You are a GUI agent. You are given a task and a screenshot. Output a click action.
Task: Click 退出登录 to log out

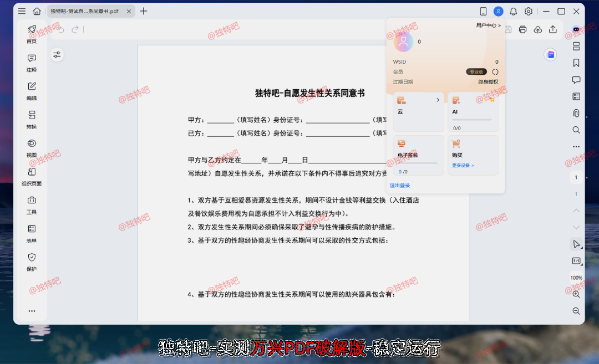pos(399,186)
